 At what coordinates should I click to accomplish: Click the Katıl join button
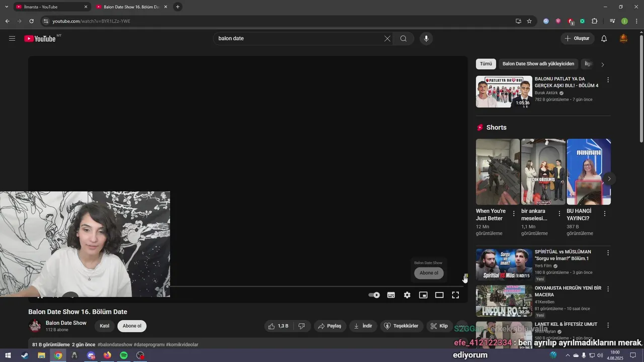tap(105, 326)
